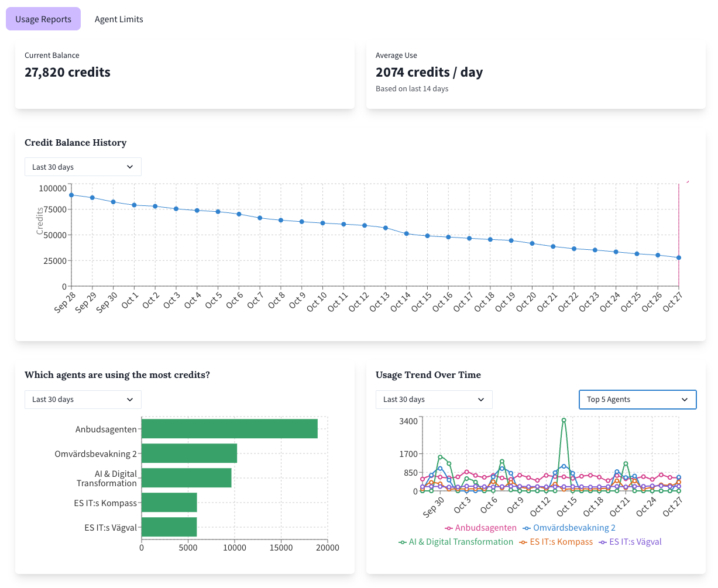Click the Oct 27 data point on the balance chart
This screenshot has height=588, width=718.
coord(678,257)
